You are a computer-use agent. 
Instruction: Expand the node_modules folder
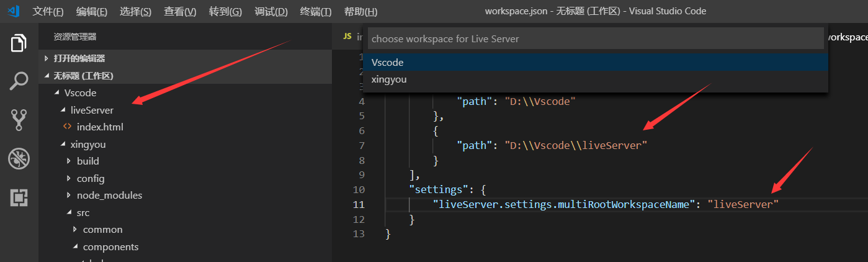tap(185, 195)
